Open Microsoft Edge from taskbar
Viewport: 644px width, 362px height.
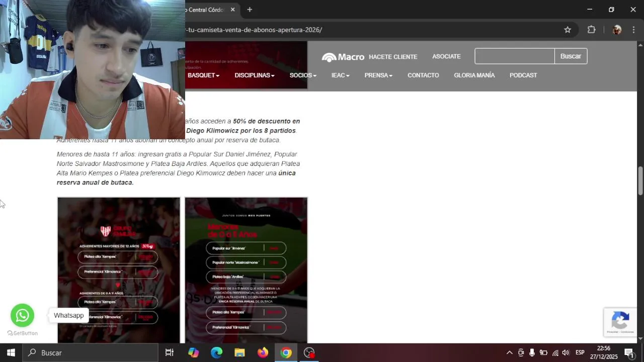217,353
